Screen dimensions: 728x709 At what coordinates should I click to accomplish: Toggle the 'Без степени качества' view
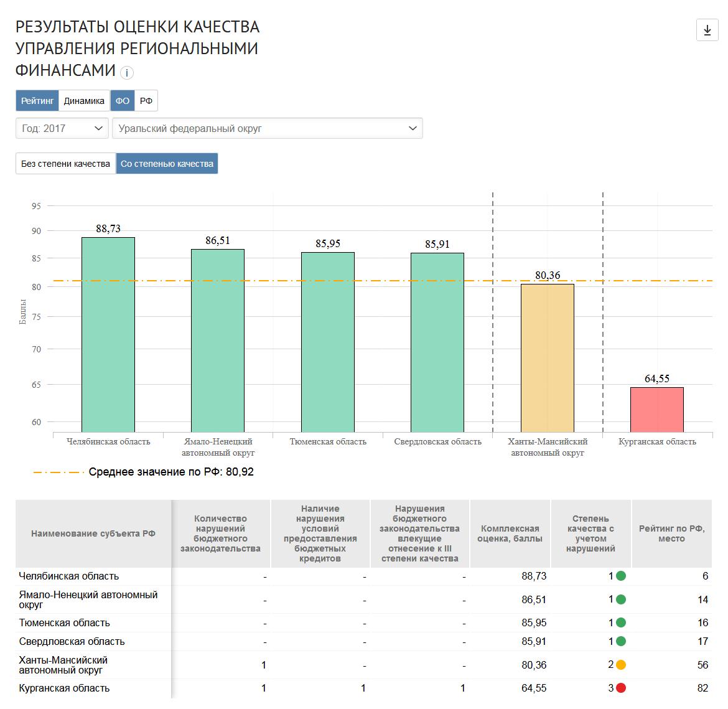[65, 164]
